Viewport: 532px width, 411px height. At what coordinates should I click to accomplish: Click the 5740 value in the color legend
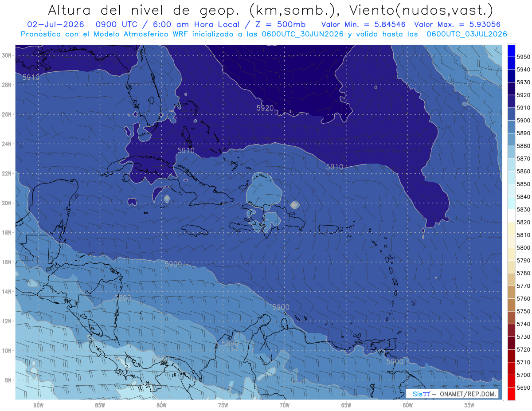click(523, 324)
